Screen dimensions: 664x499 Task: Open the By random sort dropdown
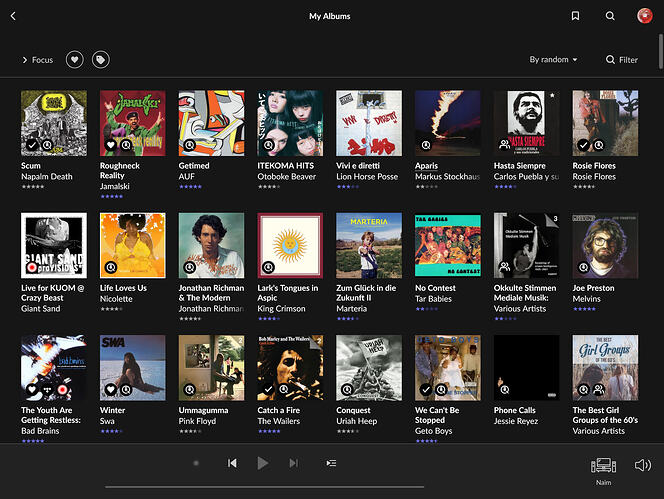click(553, 60)
